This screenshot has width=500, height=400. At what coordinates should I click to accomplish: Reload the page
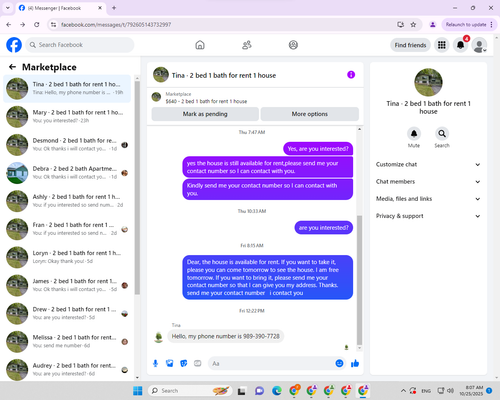pyautogui.click(x=37, y=25)
